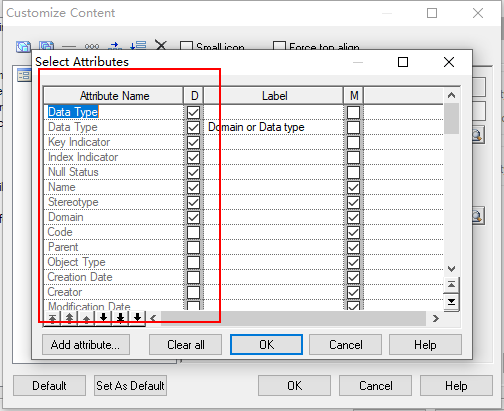Click the Set As Default button
504x411 pixels.
(x=130, y=386)
